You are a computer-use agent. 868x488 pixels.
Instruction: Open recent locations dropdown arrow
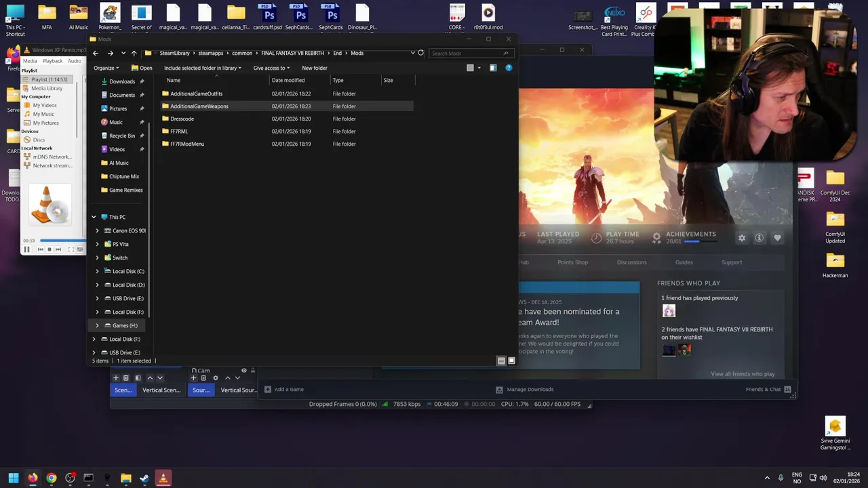[x=123, y=53]
